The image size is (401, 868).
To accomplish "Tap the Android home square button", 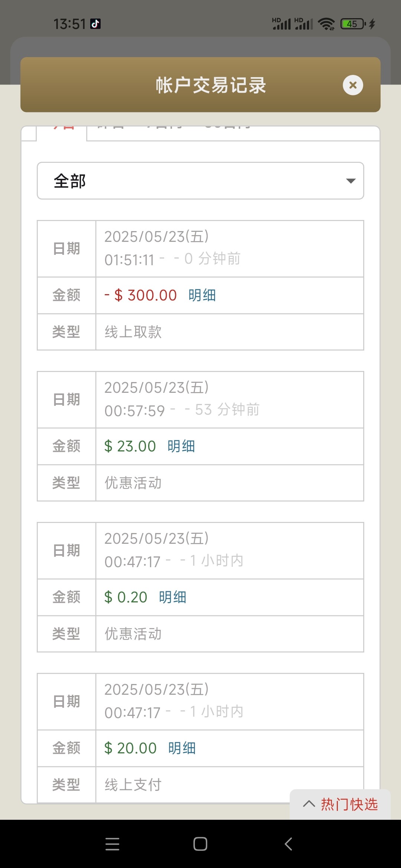I will [200, 844].
